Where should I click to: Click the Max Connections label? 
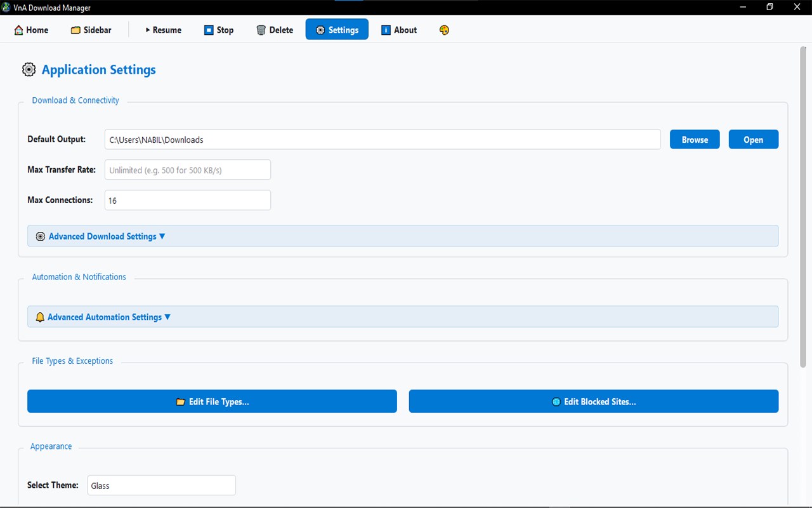[x=60, y=200]
